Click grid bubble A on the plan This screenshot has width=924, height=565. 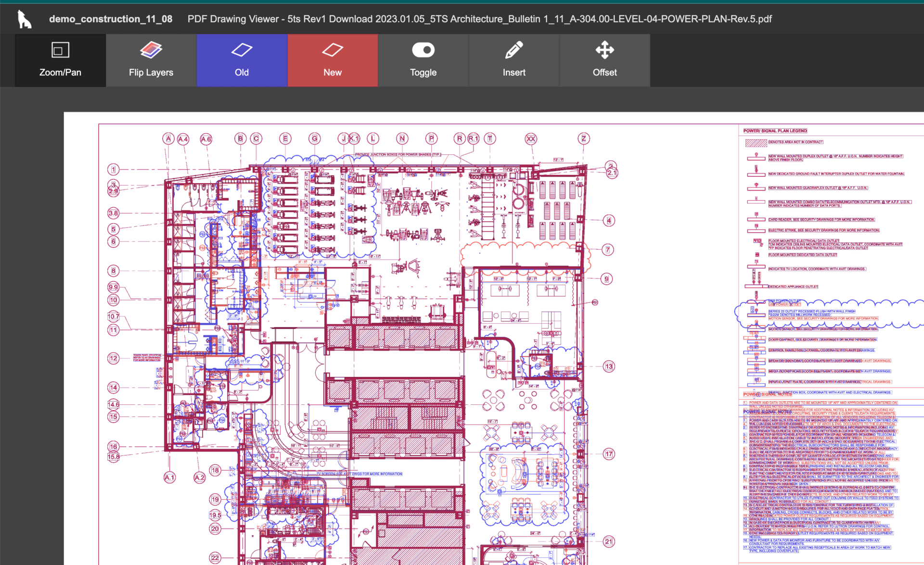[x=168, y=139]
